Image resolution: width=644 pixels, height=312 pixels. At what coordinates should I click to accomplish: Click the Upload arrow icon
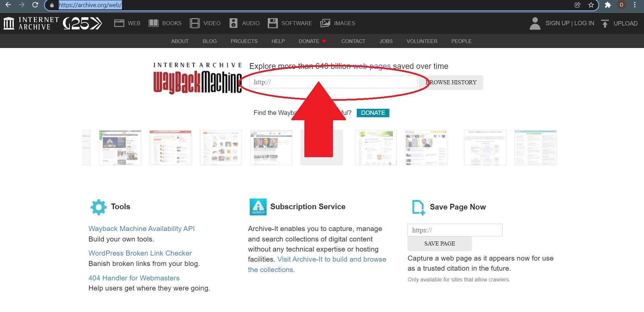click(605, 24)
